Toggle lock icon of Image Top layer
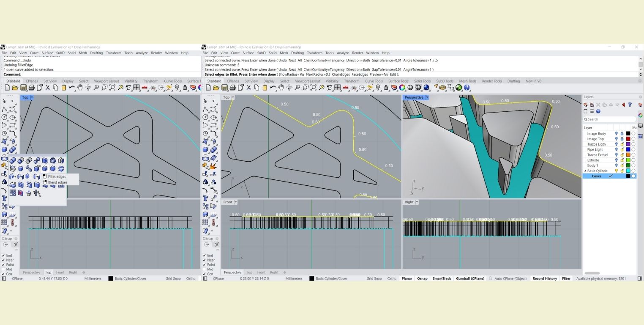The image size is (644, 325). [x=622, y=139]
